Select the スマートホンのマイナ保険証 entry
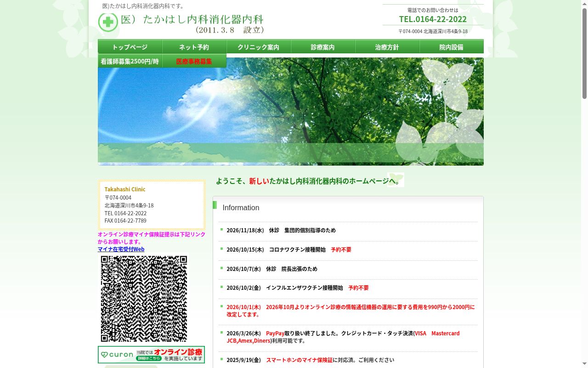The width and height of the screenshot is (588, 368). pyautogui.click(x=311, y=360)
